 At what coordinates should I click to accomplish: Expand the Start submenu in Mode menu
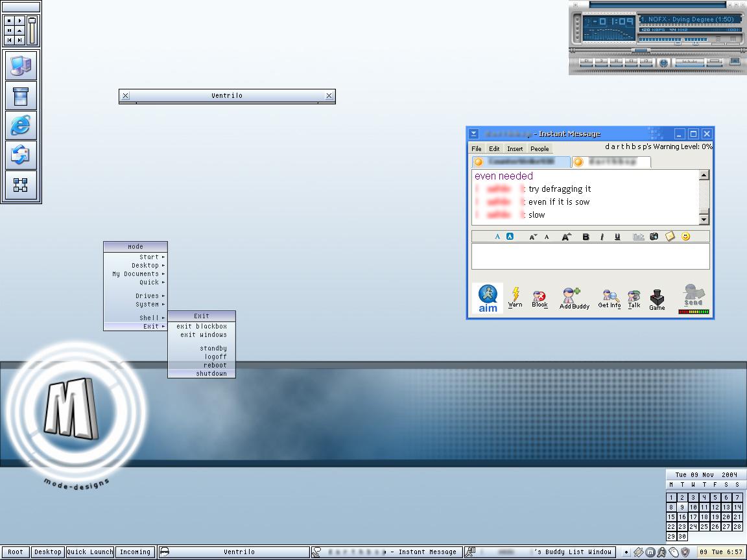(x=136, y=257)
